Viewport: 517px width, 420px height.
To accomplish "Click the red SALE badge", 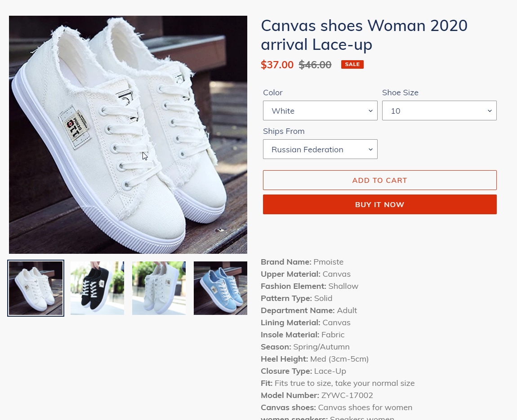I will pyautogui.click(x=352, y=65).
